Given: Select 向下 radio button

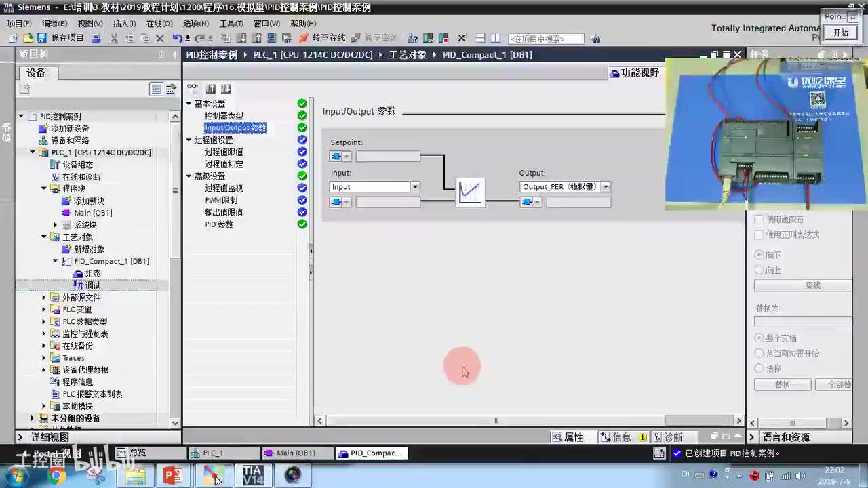Looking at the screenshot, I should [x=759, y=255].
